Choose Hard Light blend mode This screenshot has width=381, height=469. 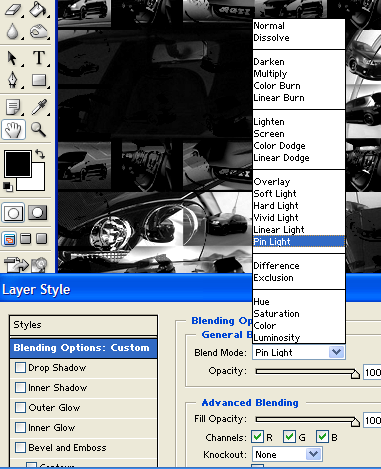pos(299,206)
